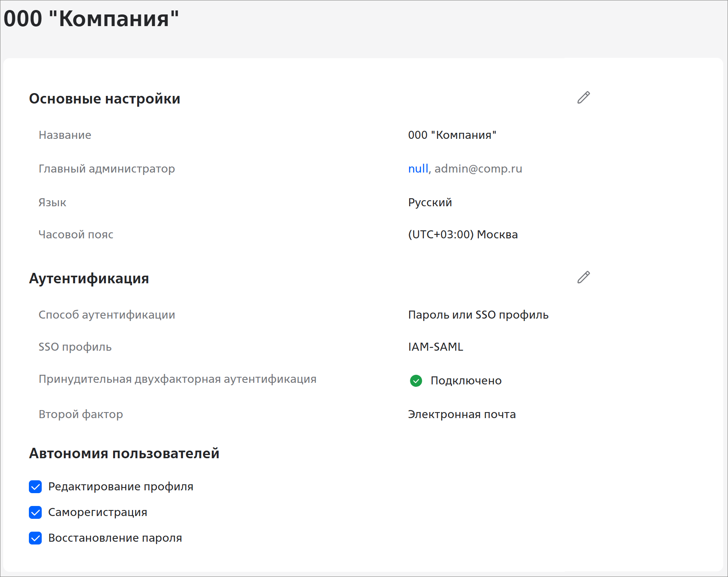
Task: Click the Название field label
Action: point(65,135)
